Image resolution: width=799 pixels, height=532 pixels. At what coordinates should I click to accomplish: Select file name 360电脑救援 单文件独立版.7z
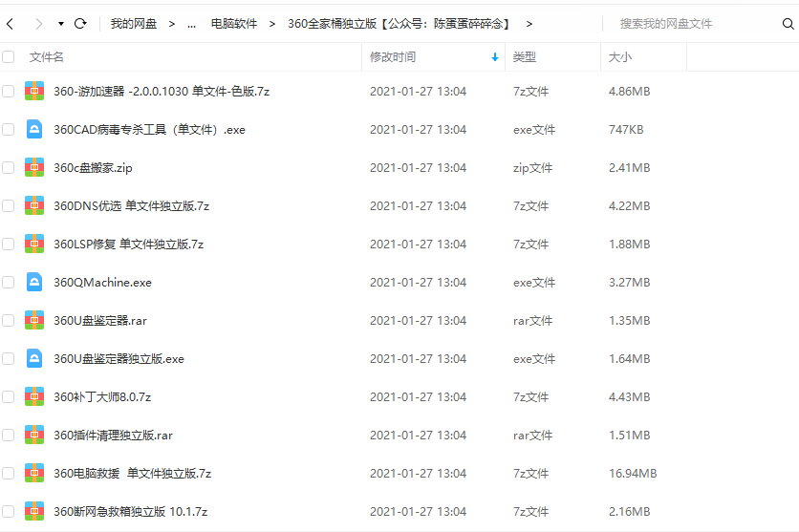coord(133,473)
